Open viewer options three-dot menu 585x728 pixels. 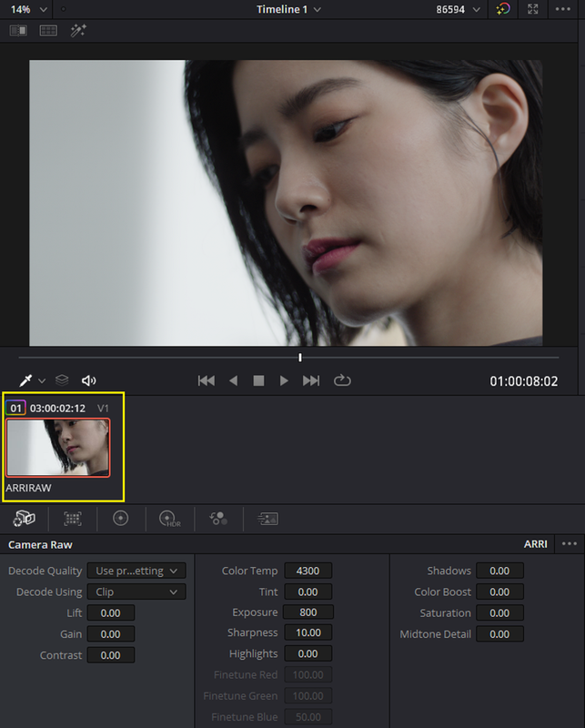(563, 9)
